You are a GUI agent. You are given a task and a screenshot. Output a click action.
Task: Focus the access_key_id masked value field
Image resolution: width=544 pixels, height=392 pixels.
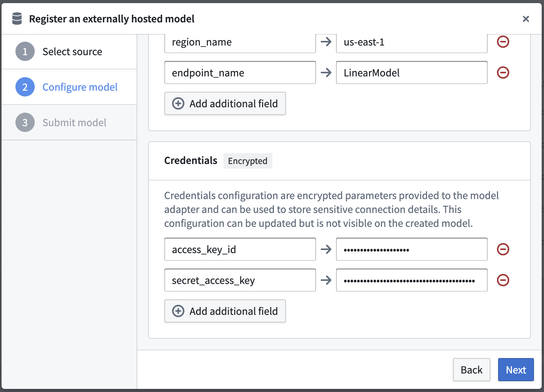click(412, 249)
